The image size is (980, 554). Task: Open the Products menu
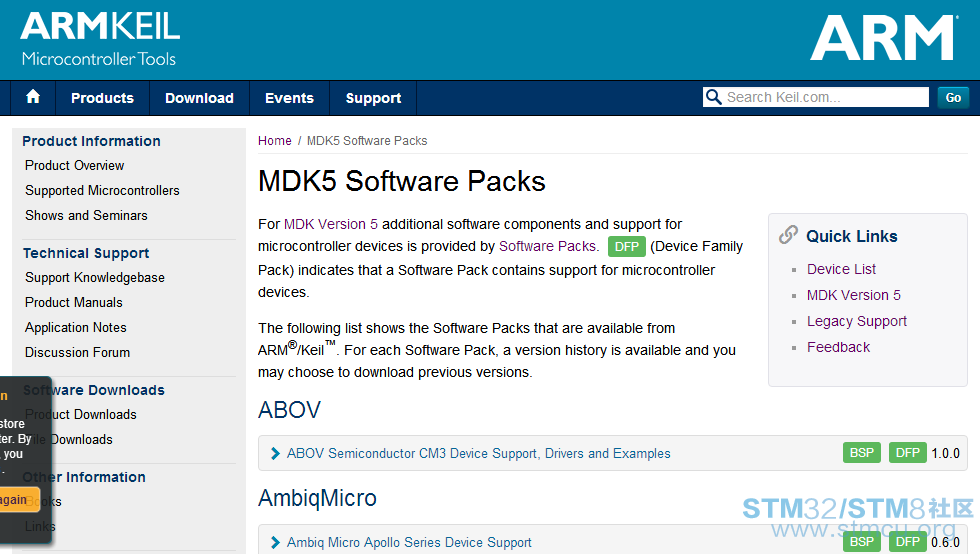tap(102, 98)
